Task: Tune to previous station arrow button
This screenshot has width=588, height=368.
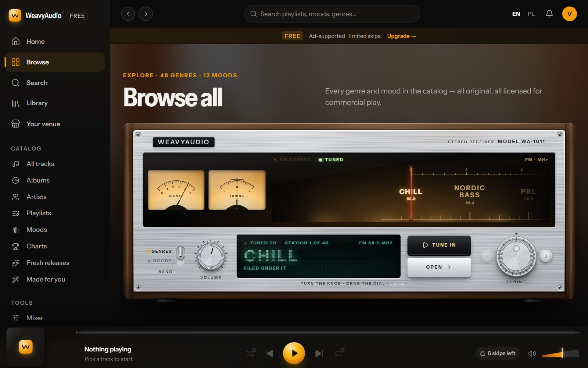Action: pos(487,256)
